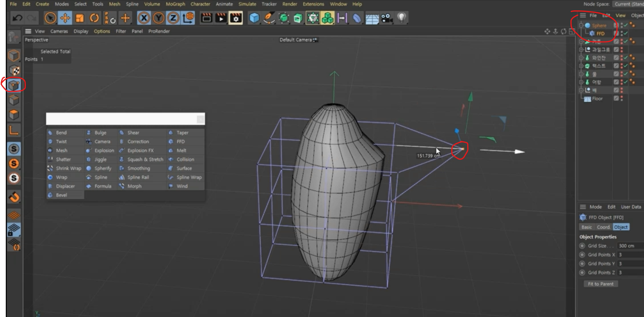
Task: Open Render Settings gear clapperboard
Action: [236, 18]
